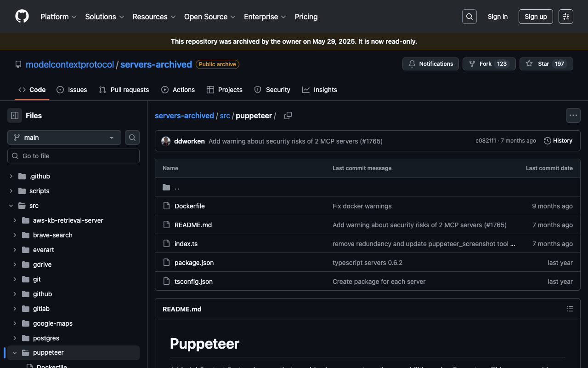Open appearance settings icon beside Sign up

coord(565,17)
